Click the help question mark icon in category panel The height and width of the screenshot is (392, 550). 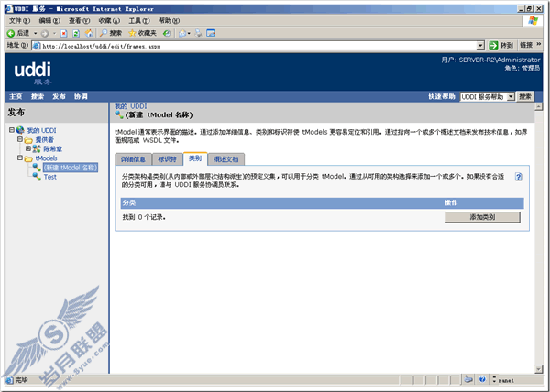point(519,177)
